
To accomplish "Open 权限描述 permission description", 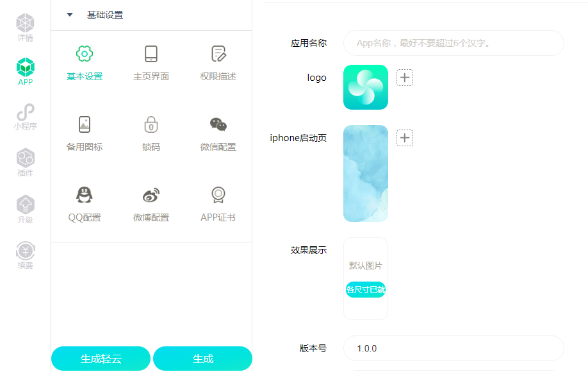I will coord(218,63).
